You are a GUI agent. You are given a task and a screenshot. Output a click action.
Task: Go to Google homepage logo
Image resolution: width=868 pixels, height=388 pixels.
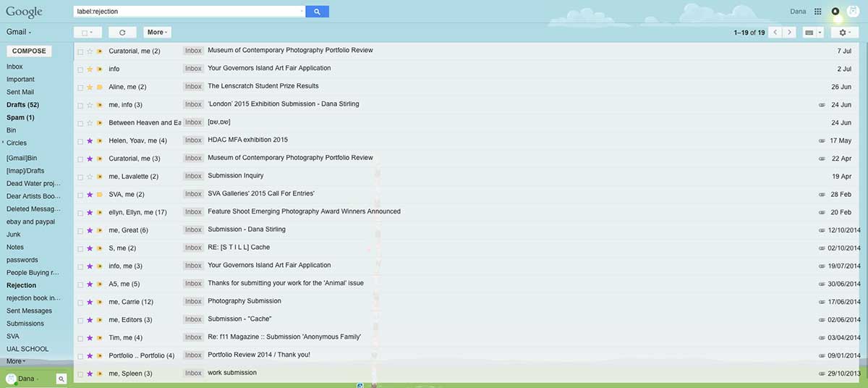click(24, 12)
